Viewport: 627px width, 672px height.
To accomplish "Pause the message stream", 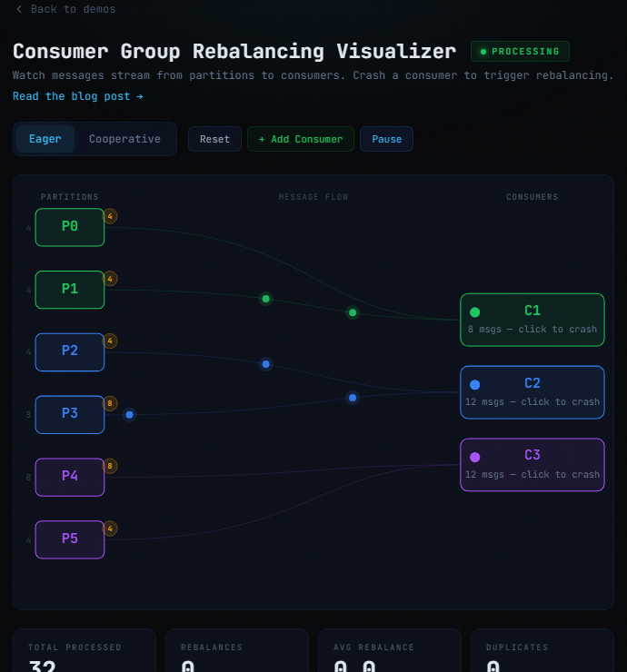I will [386, 139].
